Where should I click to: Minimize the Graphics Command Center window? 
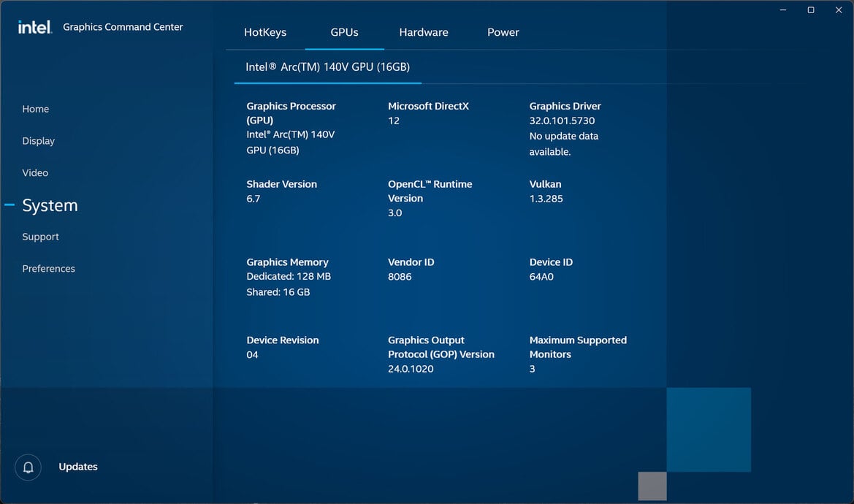[782, 9]
